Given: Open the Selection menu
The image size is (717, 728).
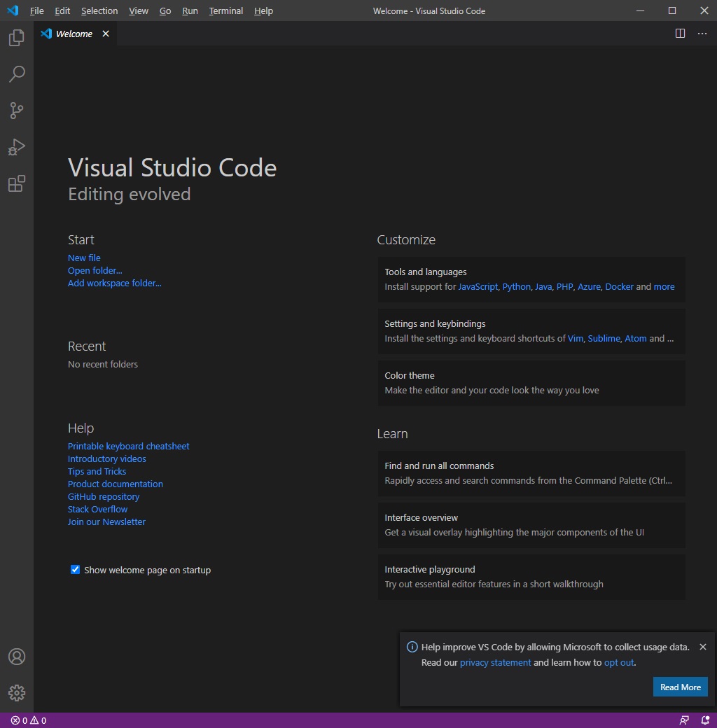Looking at the screenshot, I should [x=99, y=10].
